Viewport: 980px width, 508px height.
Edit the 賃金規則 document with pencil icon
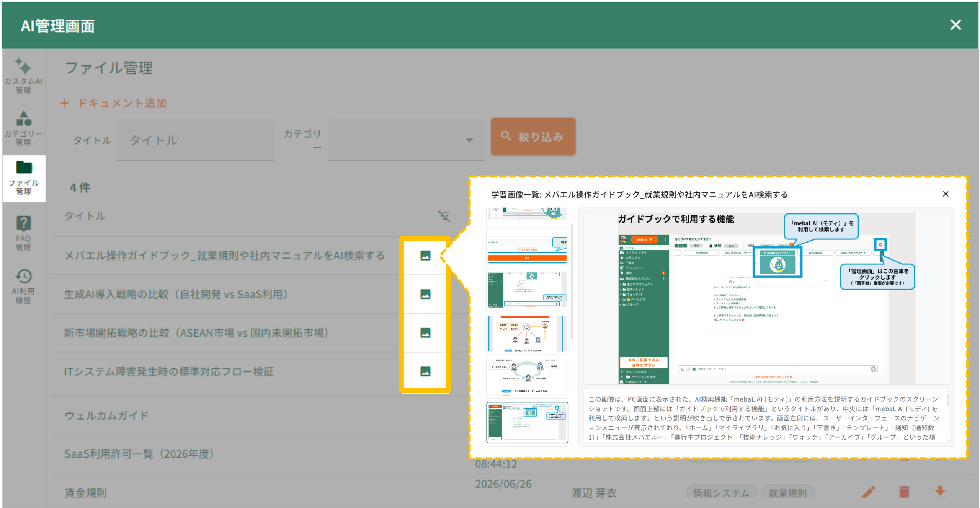click(x=868, y=492)
